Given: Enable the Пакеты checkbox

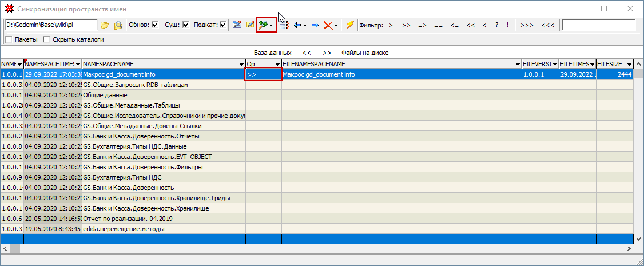Looking at the screenshot, I should coord(9,40).
